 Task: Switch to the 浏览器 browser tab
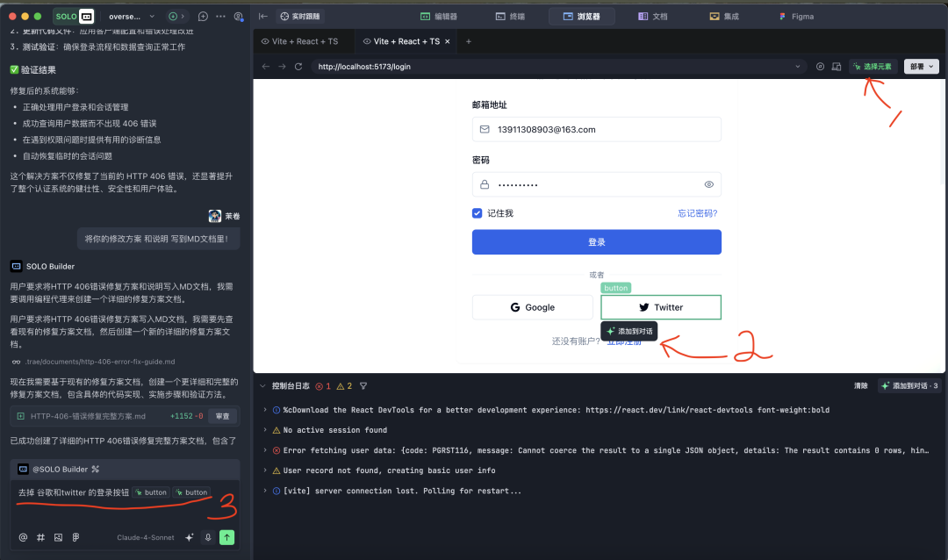(582, 17)
